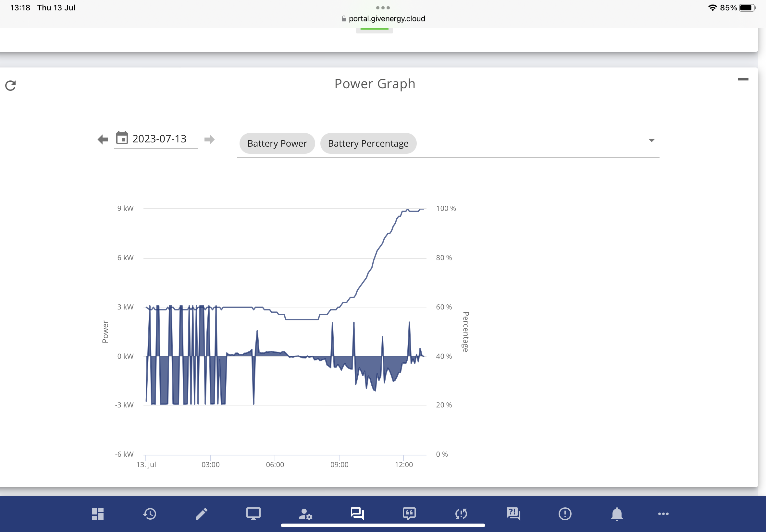This screenshot has width=766, height=532.
Task: Open the history clock icon
Action: click(150, 514)
